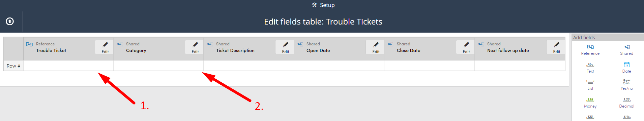This screenshot has height=121, width=644.
Task: Add a Date field type
Action: click(x=626, y=68)
